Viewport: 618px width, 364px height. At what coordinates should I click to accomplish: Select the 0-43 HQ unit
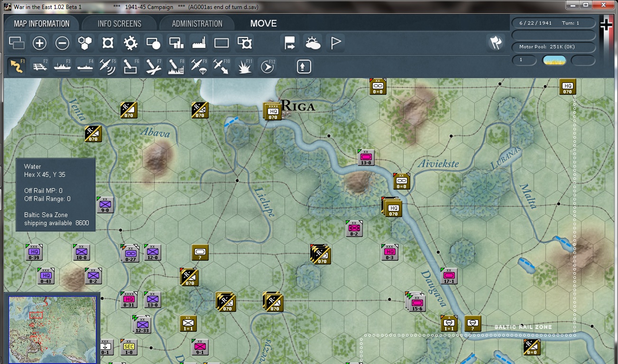[x=46, y=276]
